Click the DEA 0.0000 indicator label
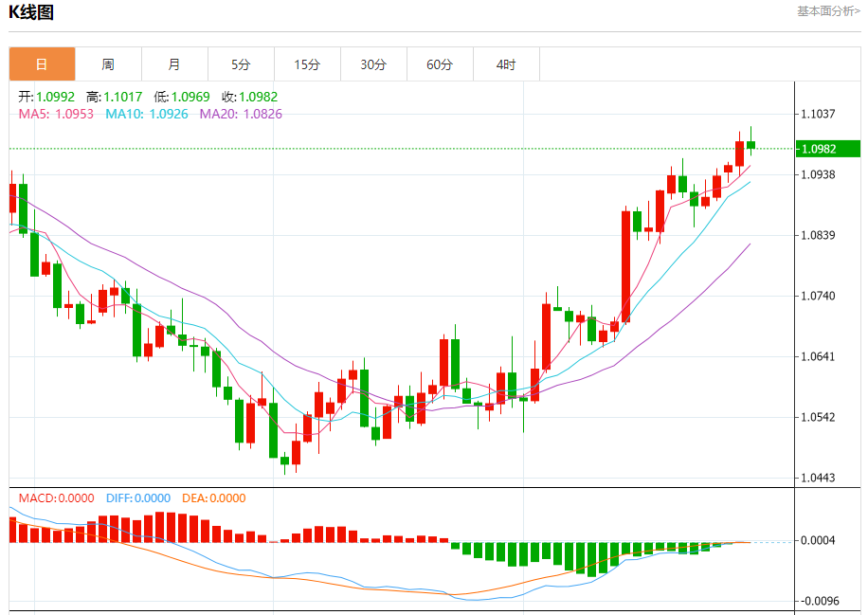The image size is (868, 615). pyautogui.click(x=213, y=498)
